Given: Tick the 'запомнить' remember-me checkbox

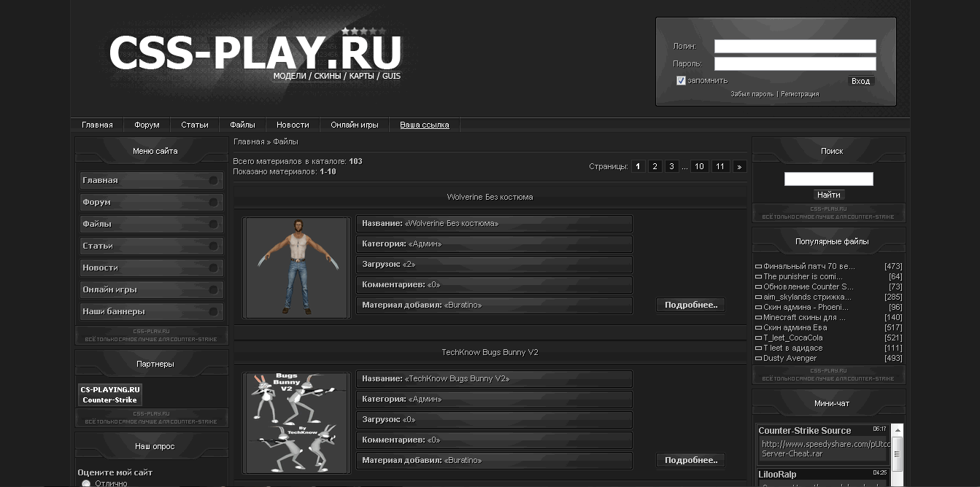Looking at the screenshot, I should (681, 81).
